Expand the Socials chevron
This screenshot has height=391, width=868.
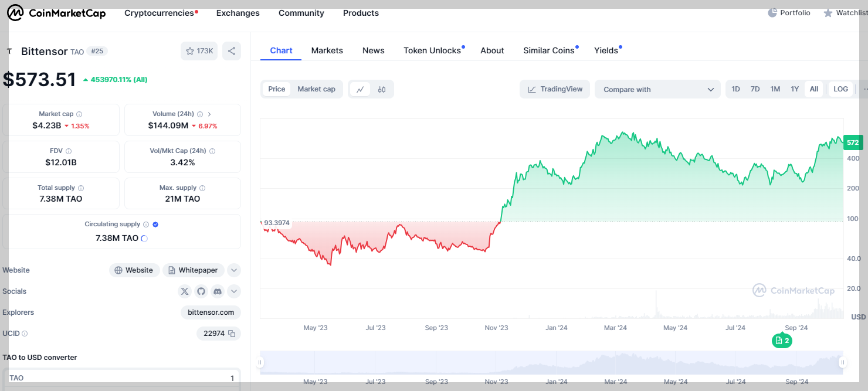point(234,291)
